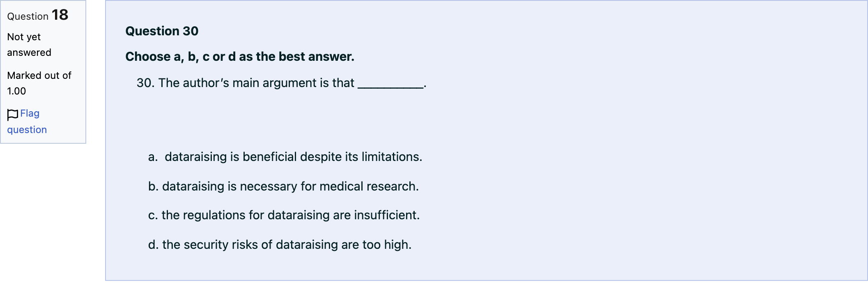Viewport: 868px width, 294px height.
Task: Click the word 'question' under Flag
Action: (x=27, y=130)
